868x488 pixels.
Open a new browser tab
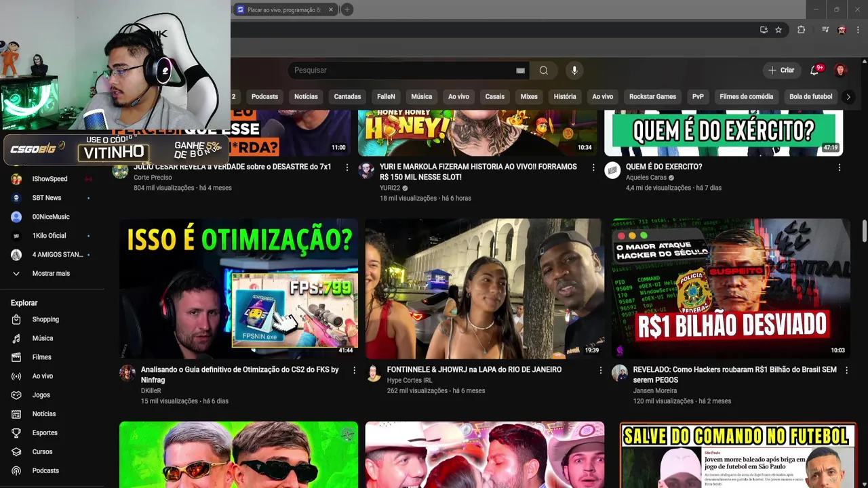pyautogui.click(x=347, y=9)
